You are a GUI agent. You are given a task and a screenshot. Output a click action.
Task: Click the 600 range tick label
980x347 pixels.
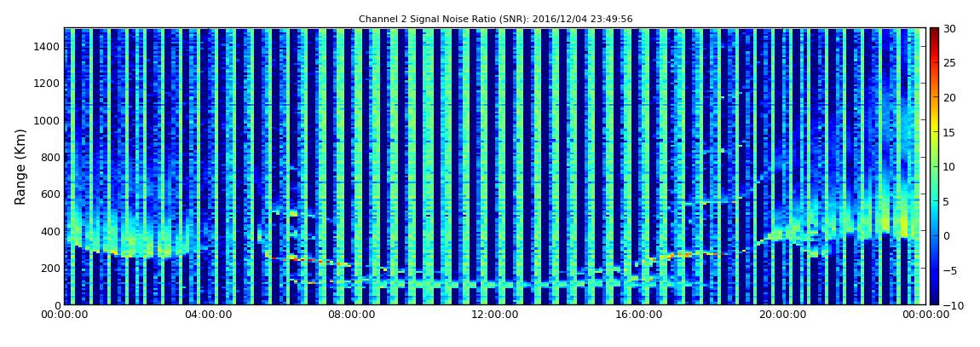(x=50, y=194)
